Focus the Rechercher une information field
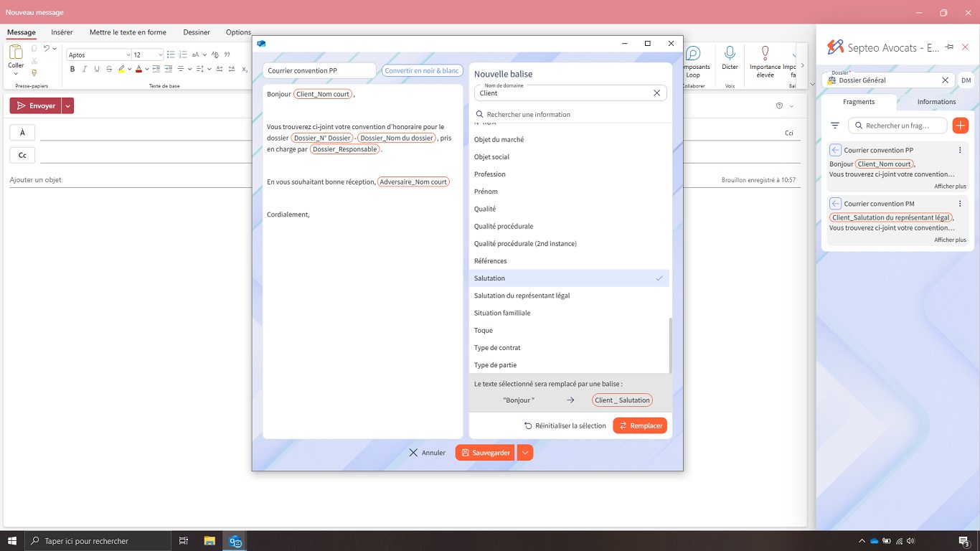 pos(570,115)
